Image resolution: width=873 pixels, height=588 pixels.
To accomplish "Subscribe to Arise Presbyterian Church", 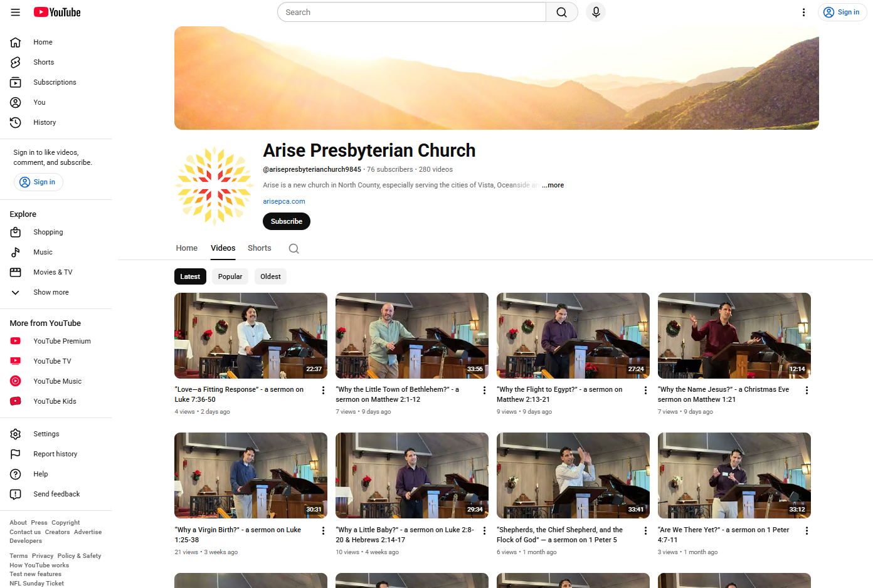I will pos(287,221).
